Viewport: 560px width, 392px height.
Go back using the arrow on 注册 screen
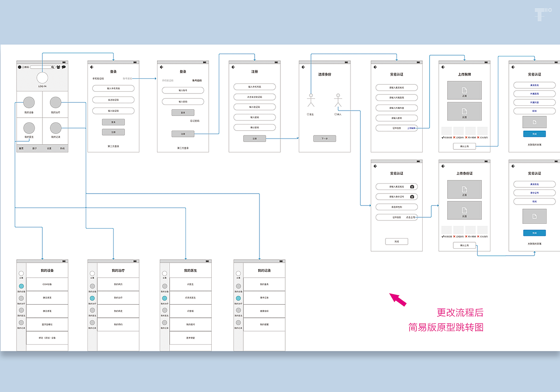point(233,67)
